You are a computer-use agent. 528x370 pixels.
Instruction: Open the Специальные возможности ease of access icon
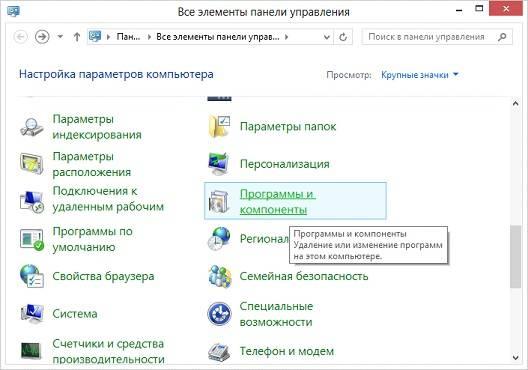[220, 314]
